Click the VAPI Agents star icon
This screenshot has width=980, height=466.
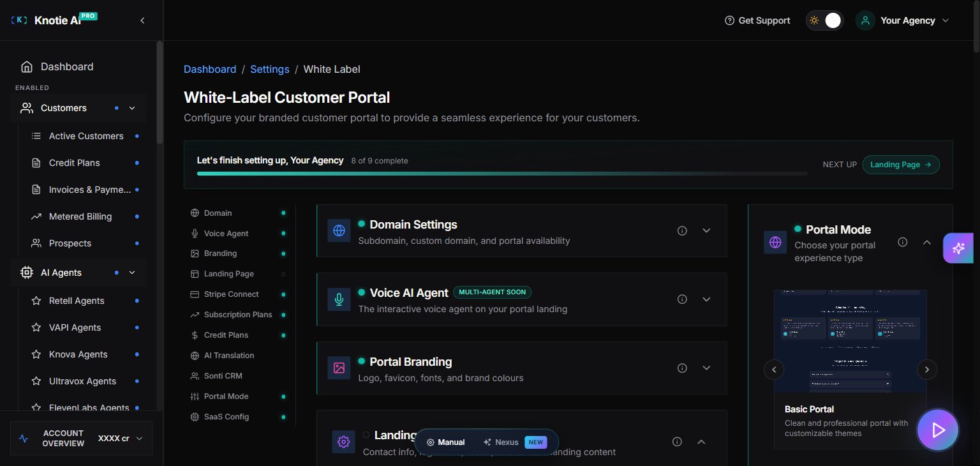point(36,327)
